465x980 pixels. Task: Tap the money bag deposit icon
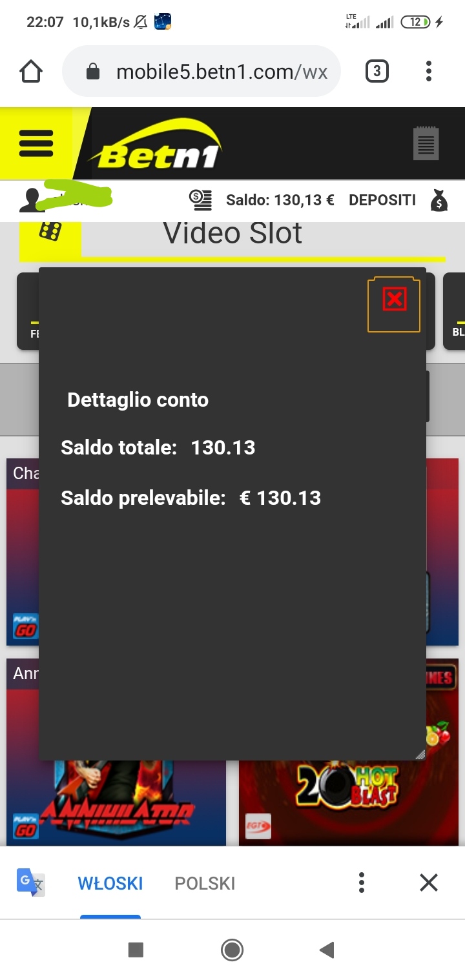pos(439,200)
